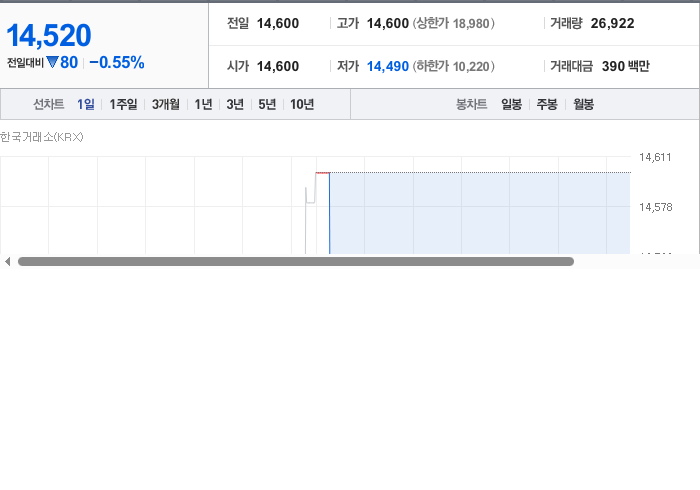Switch chart to 1주일 period
700x490 pixels.
[x=123, y=104]
